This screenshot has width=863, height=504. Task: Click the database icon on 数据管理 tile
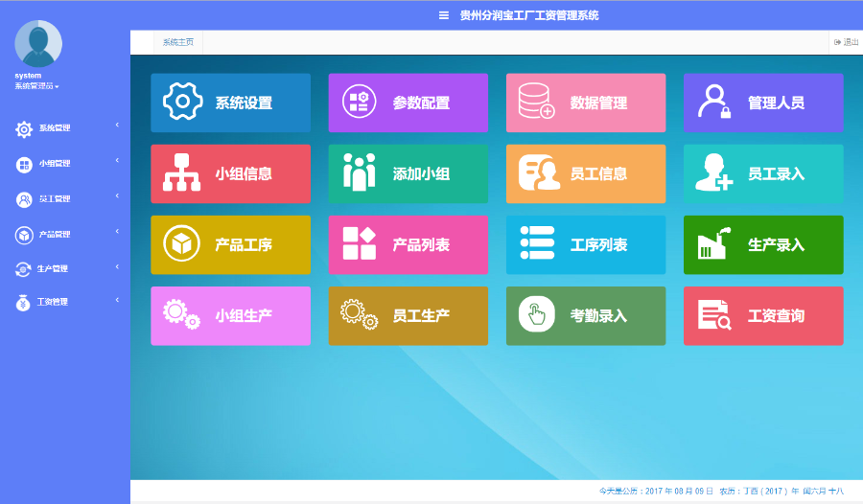(536, 103)
